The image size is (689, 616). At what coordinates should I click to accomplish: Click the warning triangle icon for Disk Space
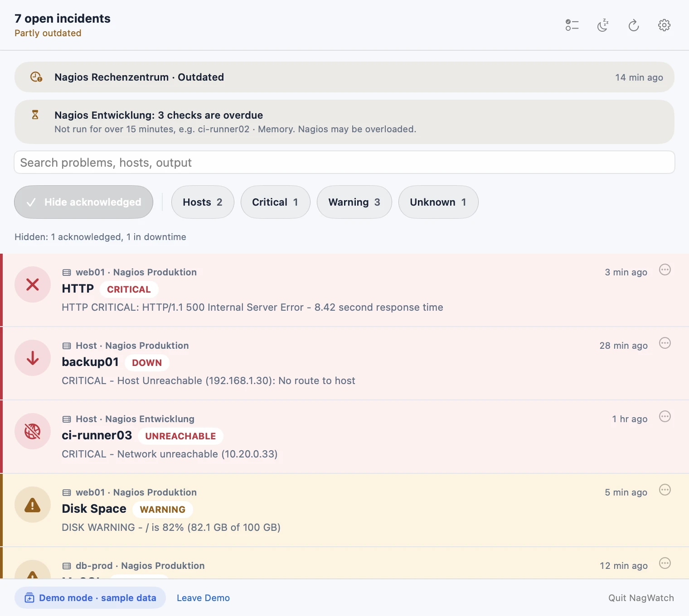click(33, 505)
